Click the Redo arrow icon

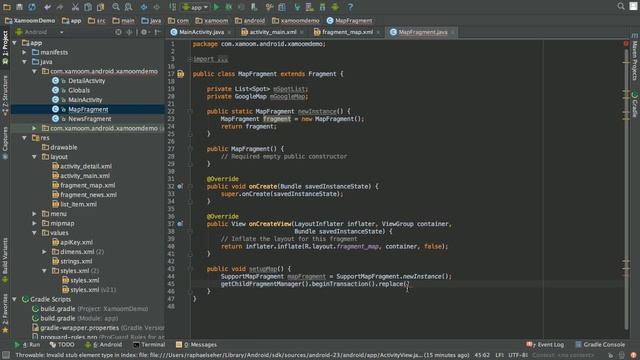(60, 7)
